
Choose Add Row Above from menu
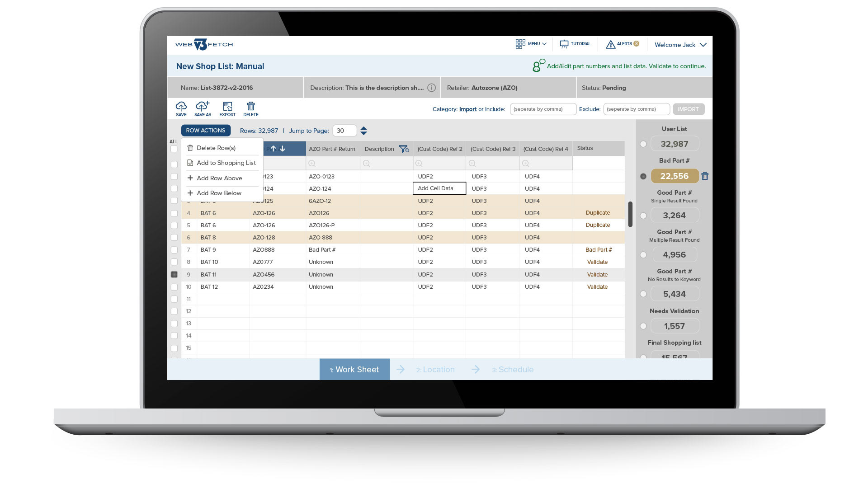(219, 178)
